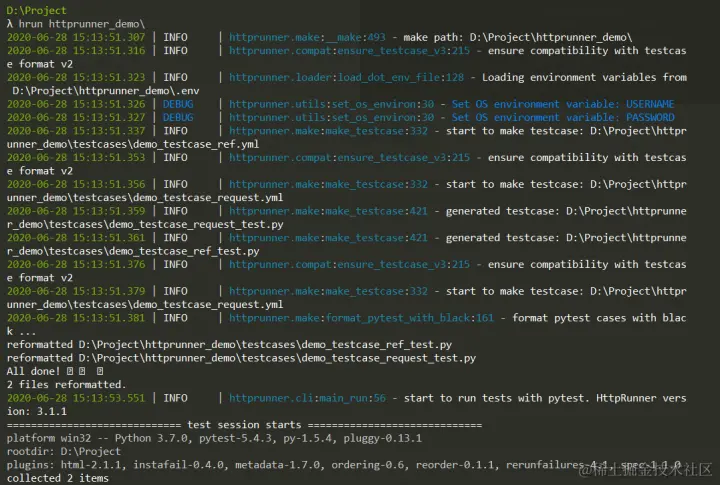Click "instafail-0.4.0" in plugins line
The image size is (720, 485).
click(178, 465)
